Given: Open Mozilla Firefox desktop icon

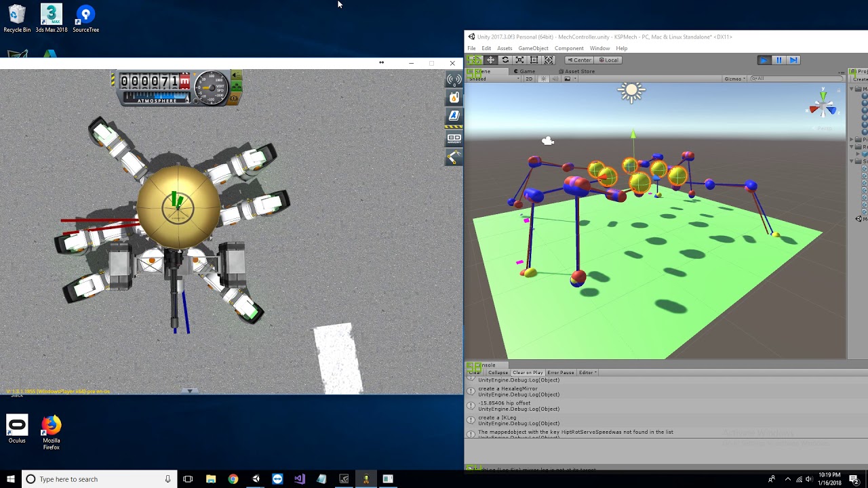Looking at the screenshot, I should (51, 433).
